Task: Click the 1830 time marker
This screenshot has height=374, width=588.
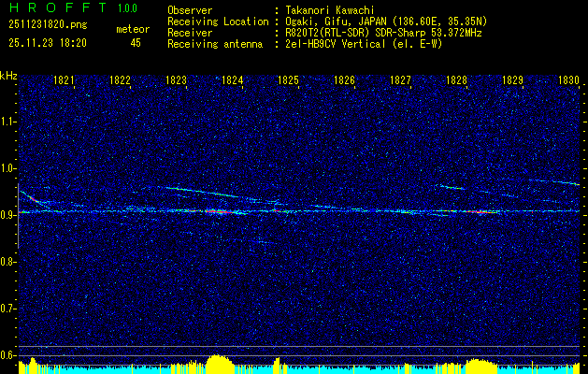Action: (x=568, y=79)
